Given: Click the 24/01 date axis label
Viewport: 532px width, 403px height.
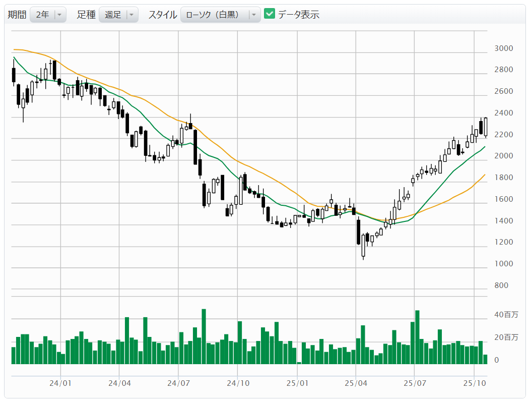Looking at the screenshot, I should coord(60,383).
